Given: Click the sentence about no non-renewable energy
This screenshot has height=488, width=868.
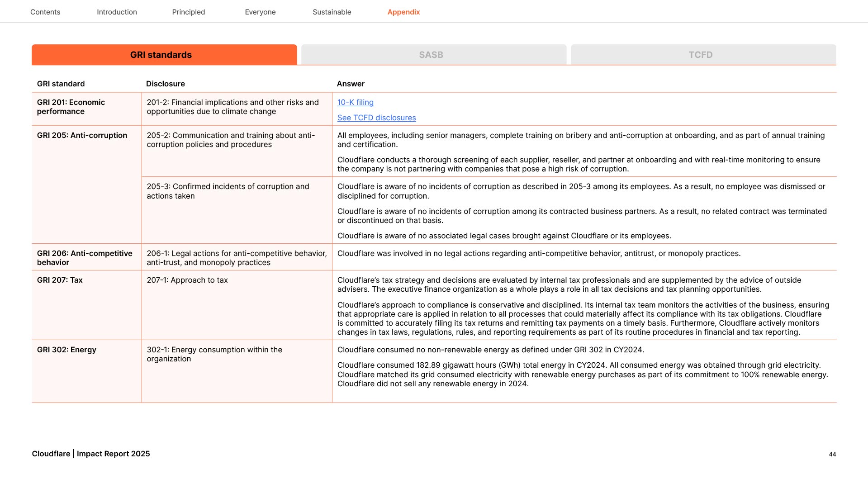Looking at the screenshot, I should pos(491,350).
